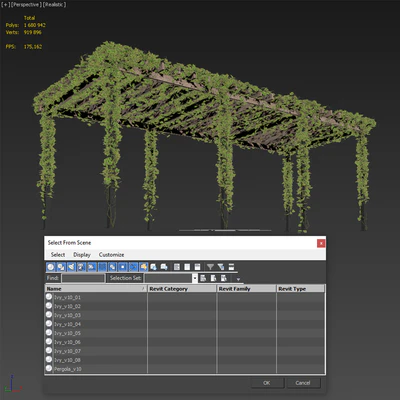Open the viewport [+] general menu
Viewport: 400px width, 400px height.
(x=6, y=5)
